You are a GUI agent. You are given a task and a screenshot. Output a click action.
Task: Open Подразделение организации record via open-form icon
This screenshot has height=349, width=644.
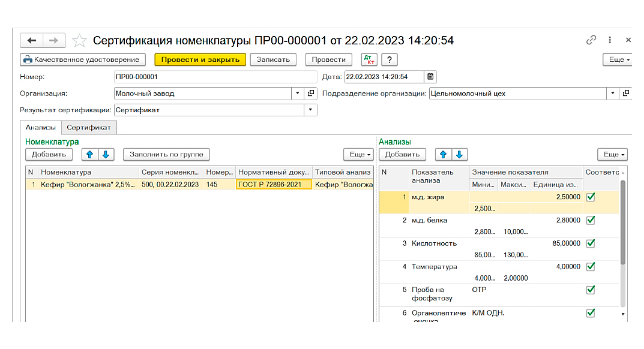(625, 94)
